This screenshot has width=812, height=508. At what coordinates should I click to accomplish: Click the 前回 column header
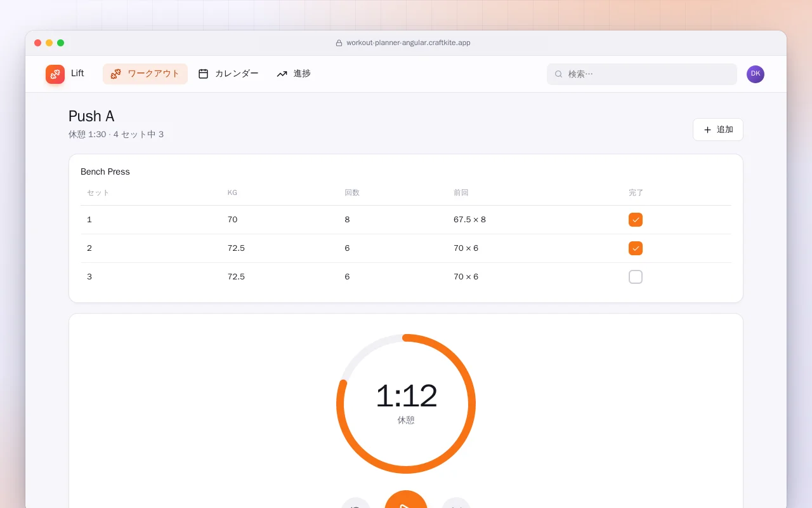pyautogui.click(x=461, y=192)
